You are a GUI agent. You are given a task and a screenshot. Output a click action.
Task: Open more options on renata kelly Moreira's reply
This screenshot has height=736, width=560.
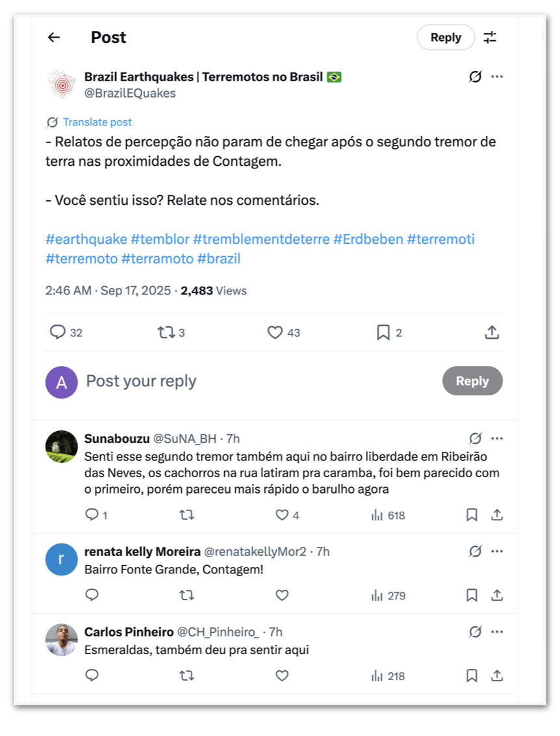coord(497,551)
